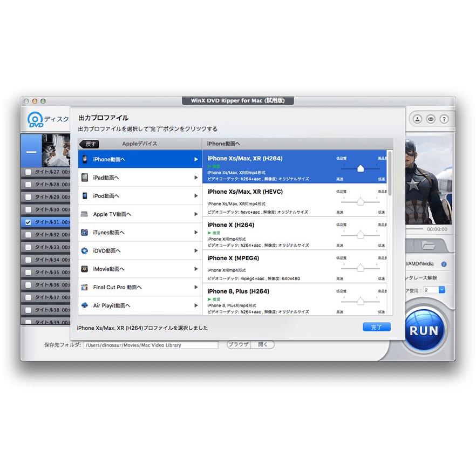The width and height of the screenshot is (476, 476).
Task: Enable the タイトル35 checkbox
Action: [28, 272]
